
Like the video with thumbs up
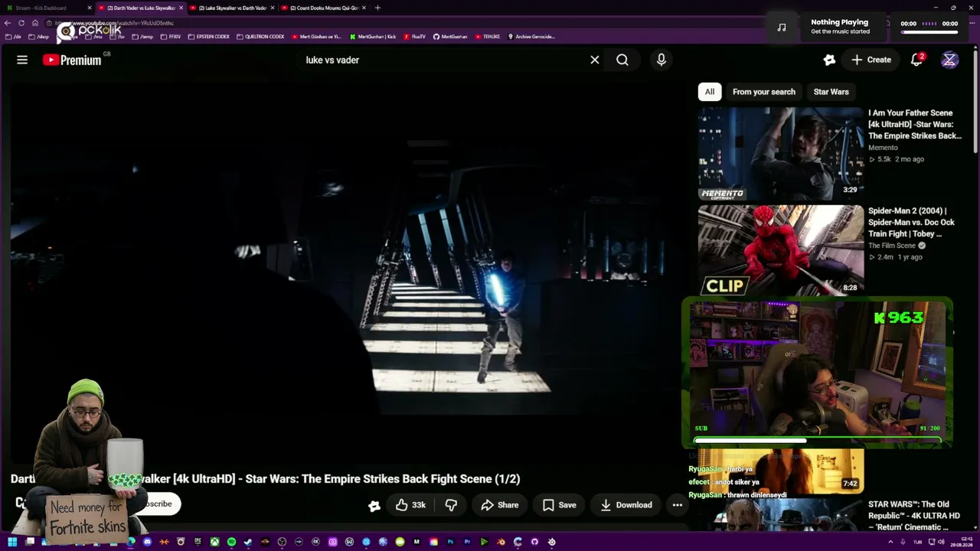click(410, 505)
